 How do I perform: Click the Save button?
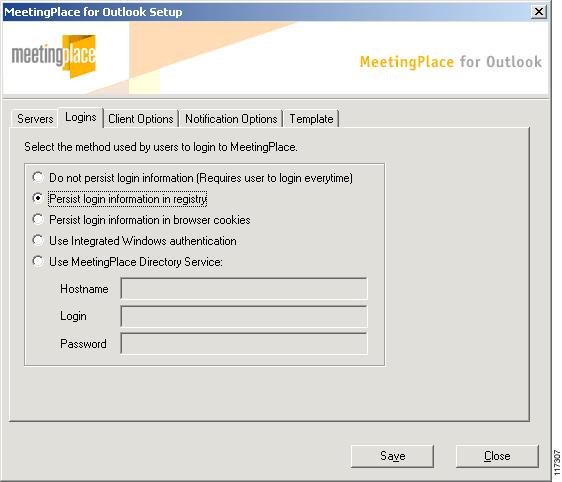coord(392,456)
